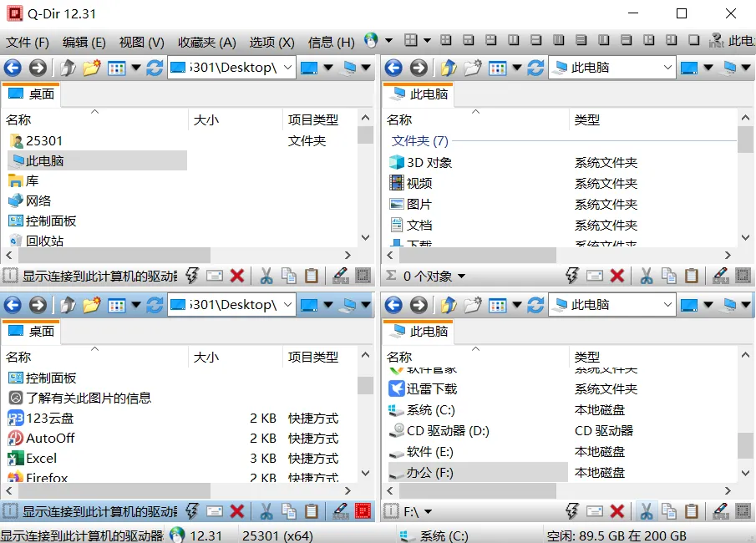
Task: Choose the two side-by-side panes layout icon
Action: click(x=514, y=40)
